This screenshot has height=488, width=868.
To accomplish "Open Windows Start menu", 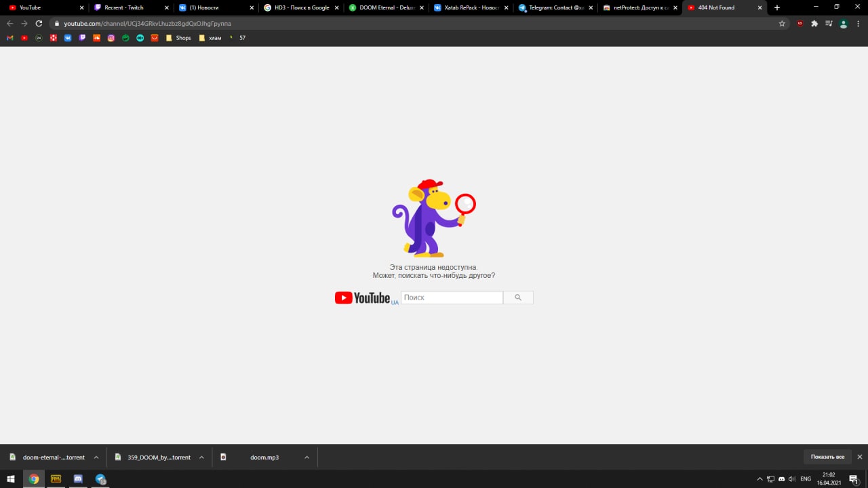I will tap(11, 479).
